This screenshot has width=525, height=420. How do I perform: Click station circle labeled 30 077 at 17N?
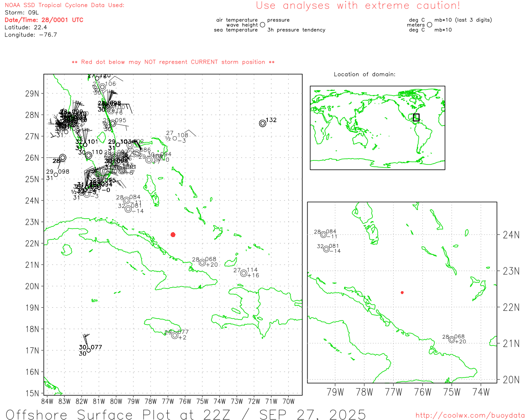click(x=89, y=350)
